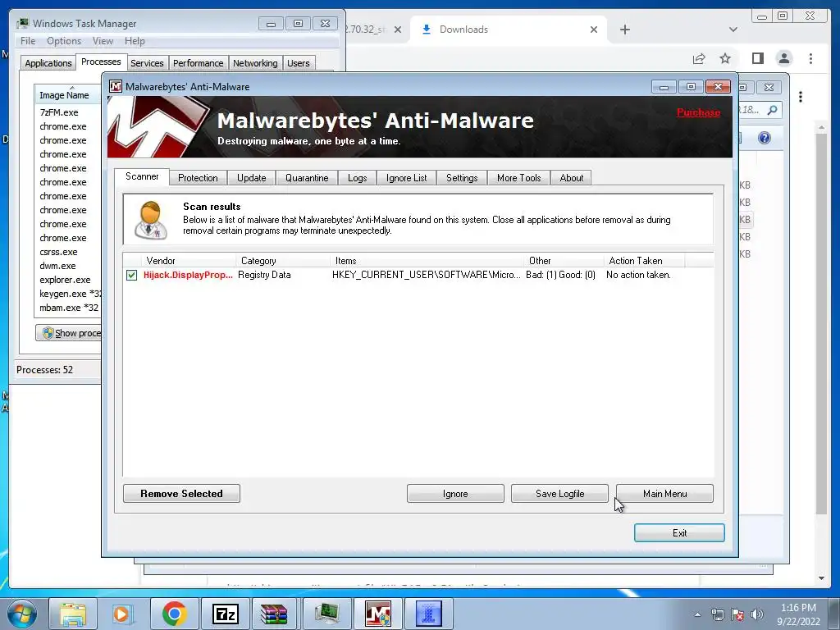Click the blue help question mark icon
840x630 pixels.
point(765,138)
